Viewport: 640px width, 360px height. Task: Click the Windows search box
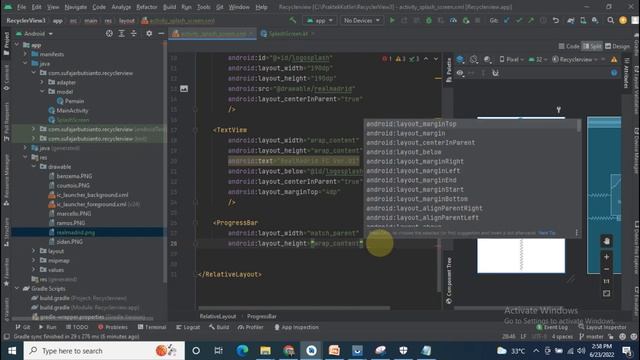click(x=104, y=351)
